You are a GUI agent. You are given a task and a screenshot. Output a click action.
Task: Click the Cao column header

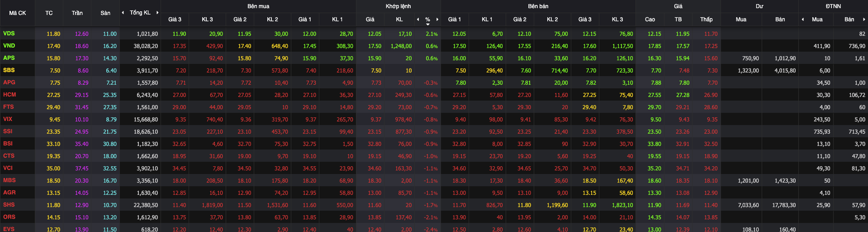[x=650, y=19]
